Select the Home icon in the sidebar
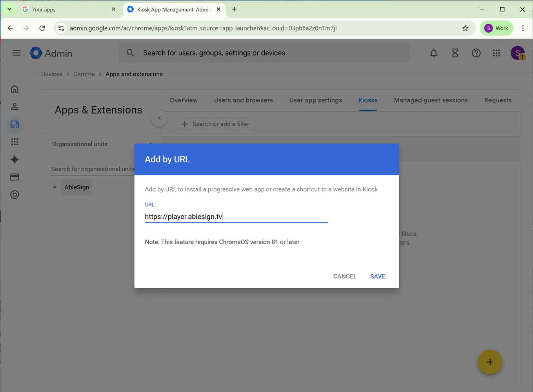 (x=15, y=89)
